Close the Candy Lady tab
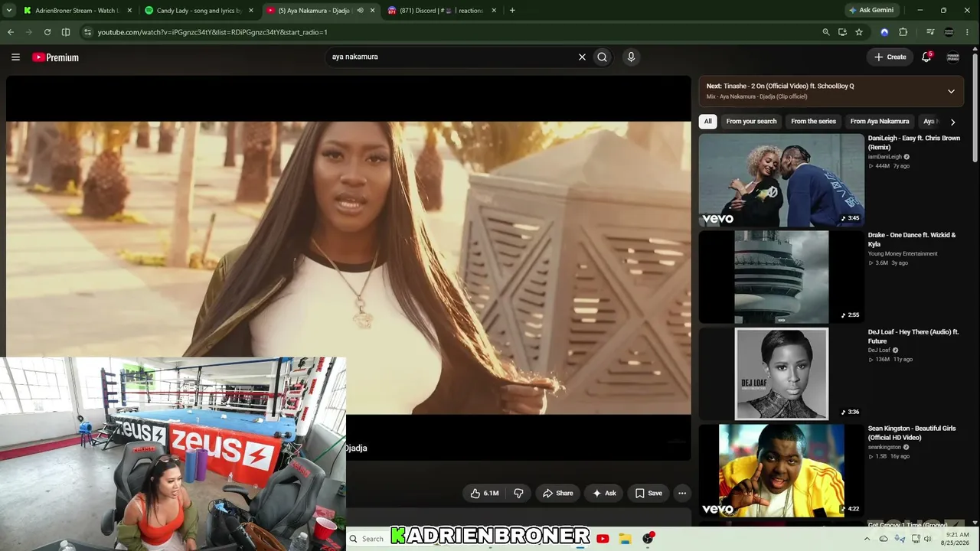The height and width of the screenshot is (551, 980). (x=250, y=11)
